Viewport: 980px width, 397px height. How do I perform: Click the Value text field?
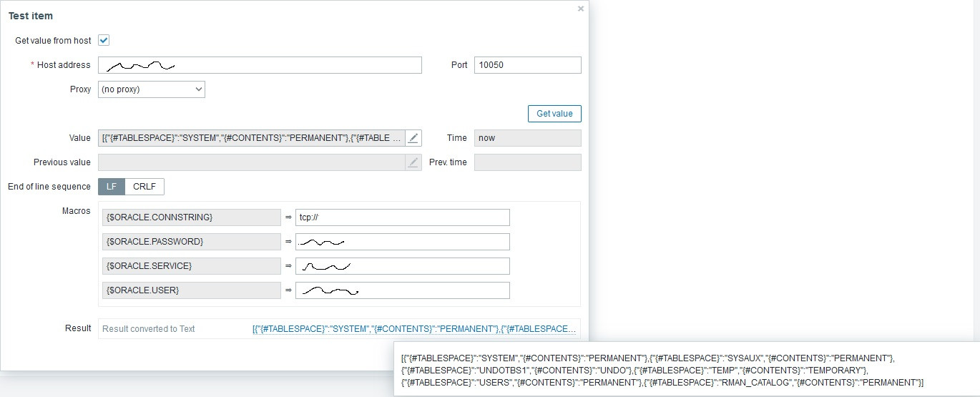252,138
